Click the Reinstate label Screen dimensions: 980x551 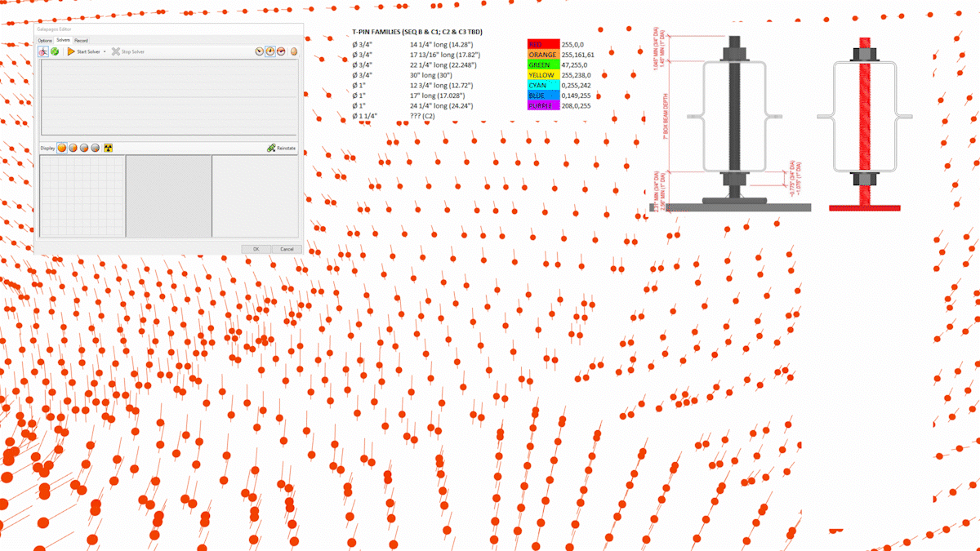[286, 149]
